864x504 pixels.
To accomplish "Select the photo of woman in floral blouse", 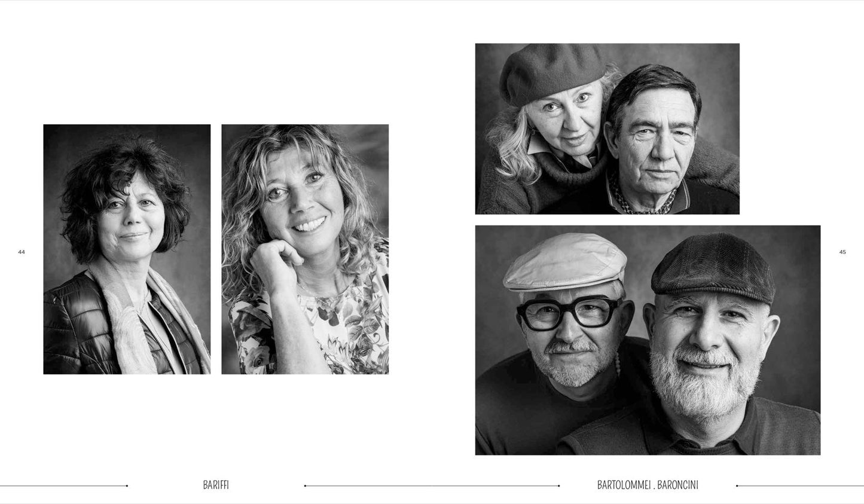I will coord(305,249).
